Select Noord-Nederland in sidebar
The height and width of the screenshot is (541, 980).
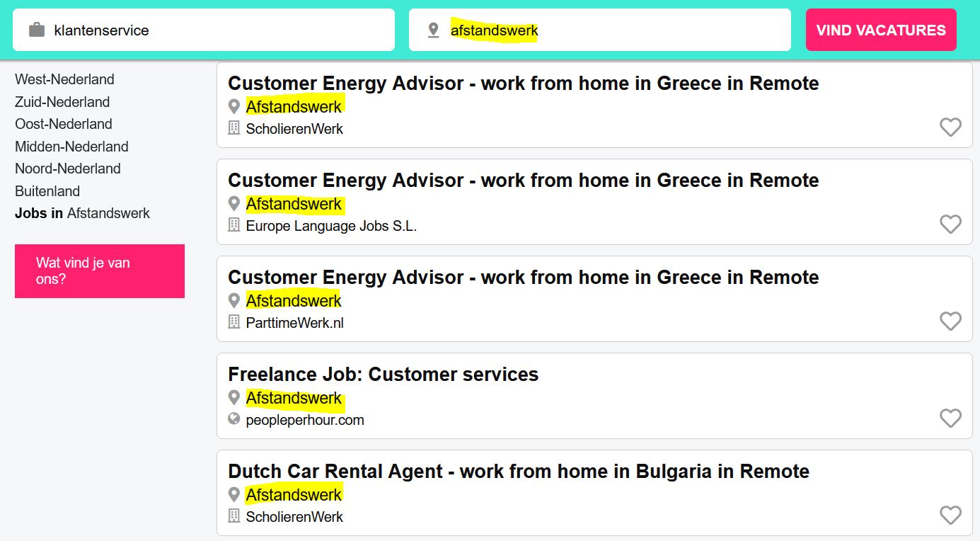[68, 169]
